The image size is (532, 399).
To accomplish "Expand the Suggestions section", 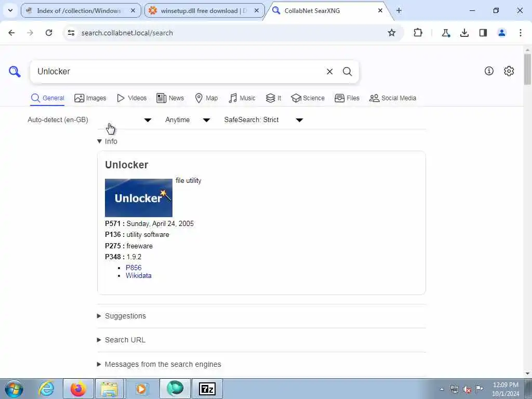I will [122, 316].
